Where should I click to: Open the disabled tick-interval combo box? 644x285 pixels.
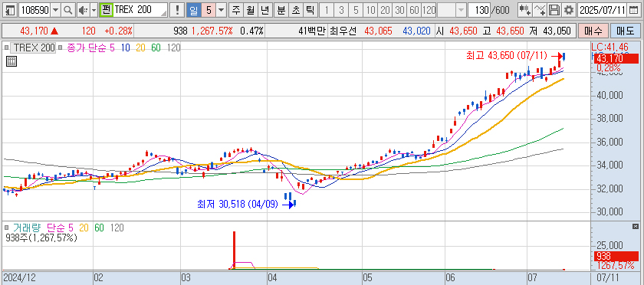coord(452,10)
